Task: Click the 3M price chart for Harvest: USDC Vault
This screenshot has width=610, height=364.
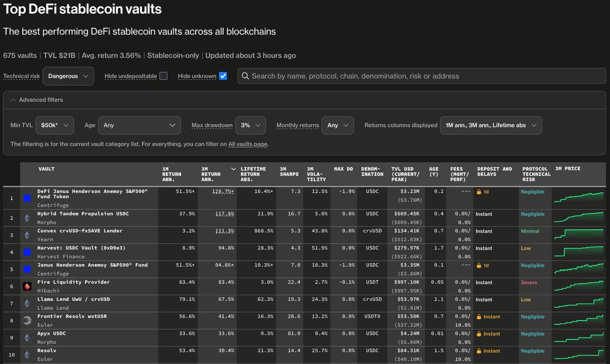Action: (578, 252)
